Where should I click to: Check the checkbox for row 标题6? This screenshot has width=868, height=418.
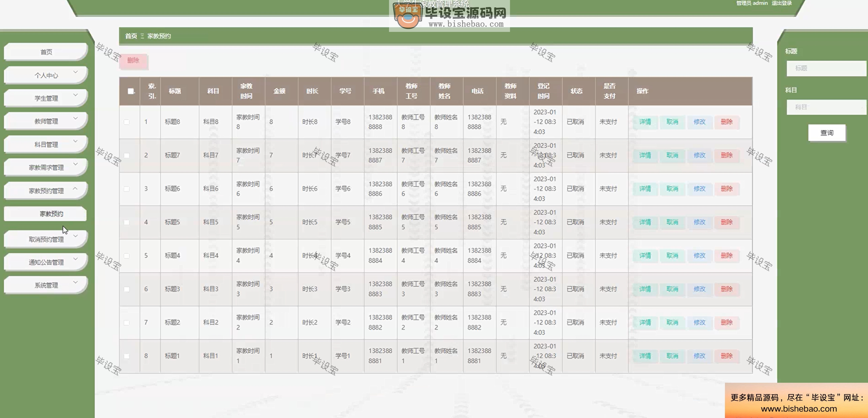coord(127,189)
